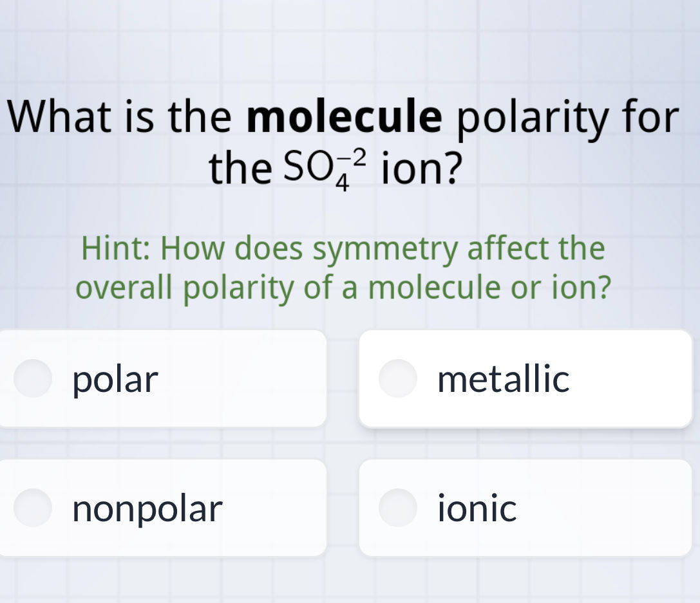The height and width of the screenshot is (603, 700).
Task: Click the polar answer text label
Action: tap(116, 379)
